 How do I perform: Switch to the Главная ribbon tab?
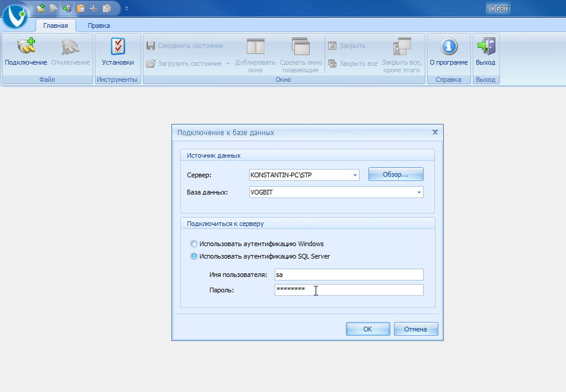56,26
